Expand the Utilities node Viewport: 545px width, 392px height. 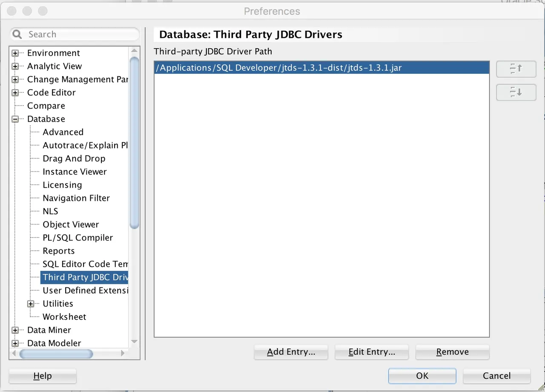point(31,304)
